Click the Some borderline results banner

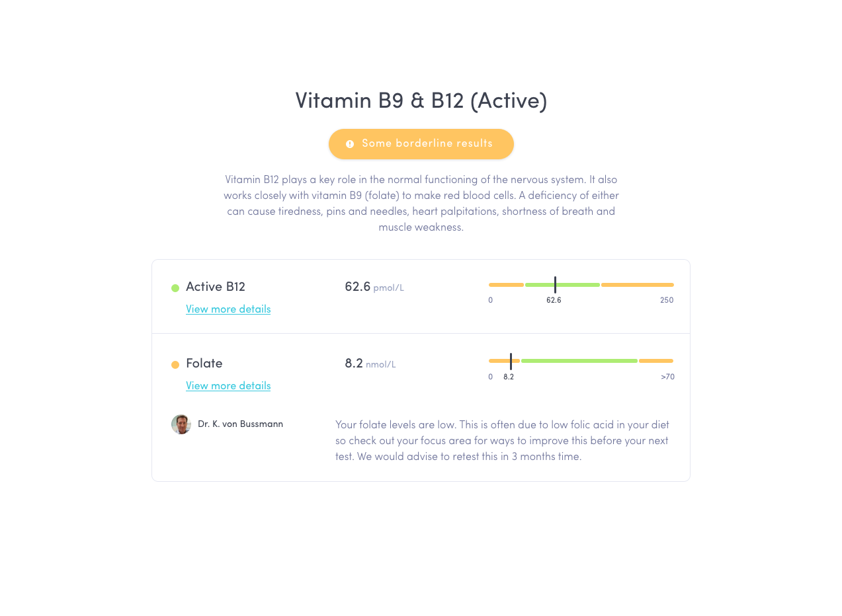(421, 144)
